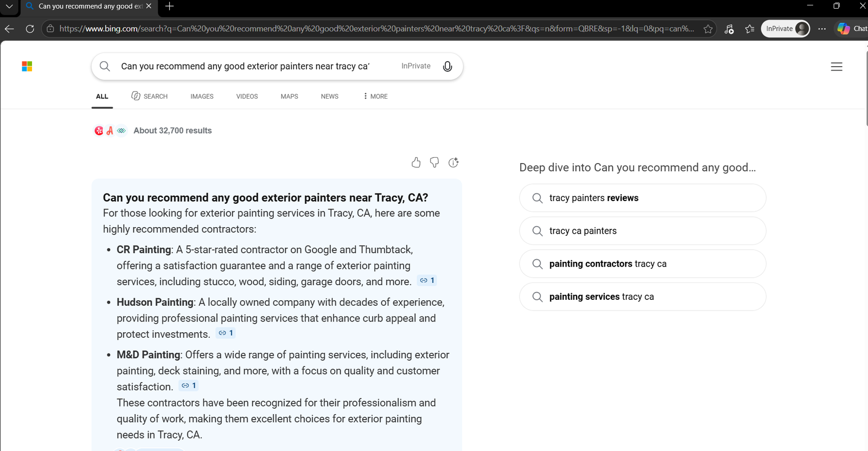Viewport: 868px width, 451px height.
Task: Search 'painting services tracy ca' suggestion
Action: coord(642,297)
